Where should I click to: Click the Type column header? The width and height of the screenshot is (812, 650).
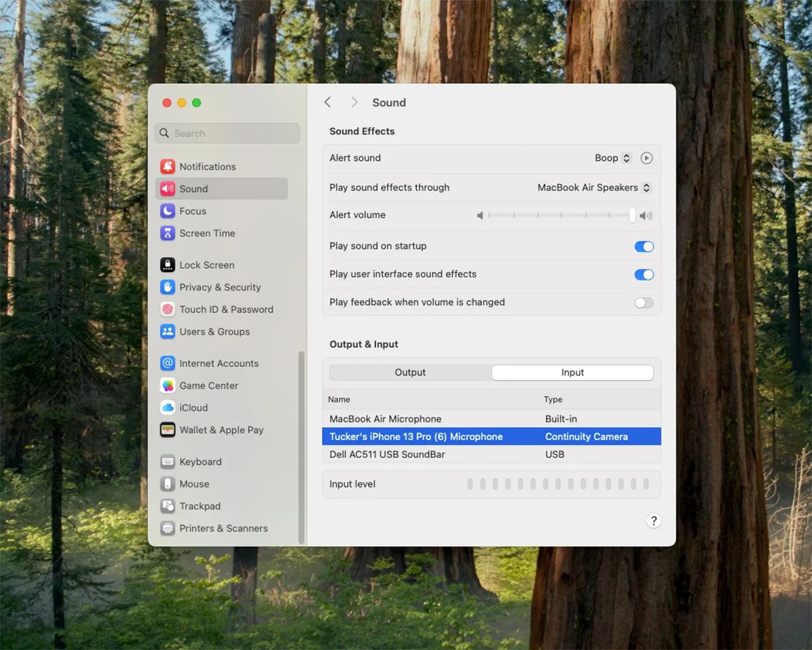[554, 399]
